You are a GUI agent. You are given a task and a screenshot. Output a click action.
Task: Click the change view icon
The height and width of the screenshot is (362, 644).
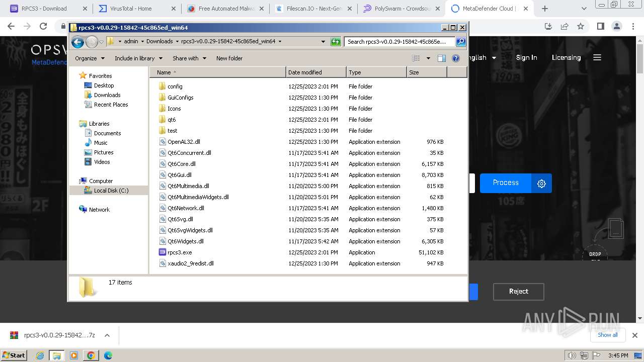[x=416, y=58]
